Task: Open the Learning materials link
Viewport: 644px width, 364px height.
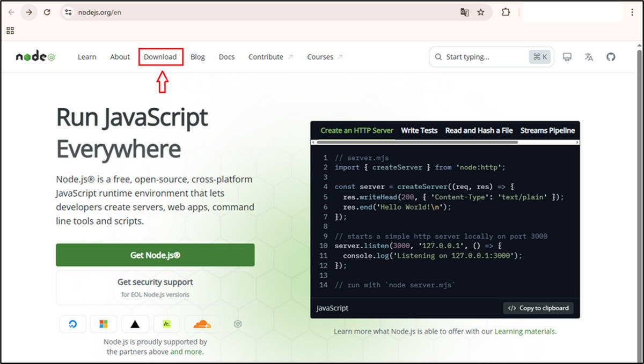Action: coord(525,331)
